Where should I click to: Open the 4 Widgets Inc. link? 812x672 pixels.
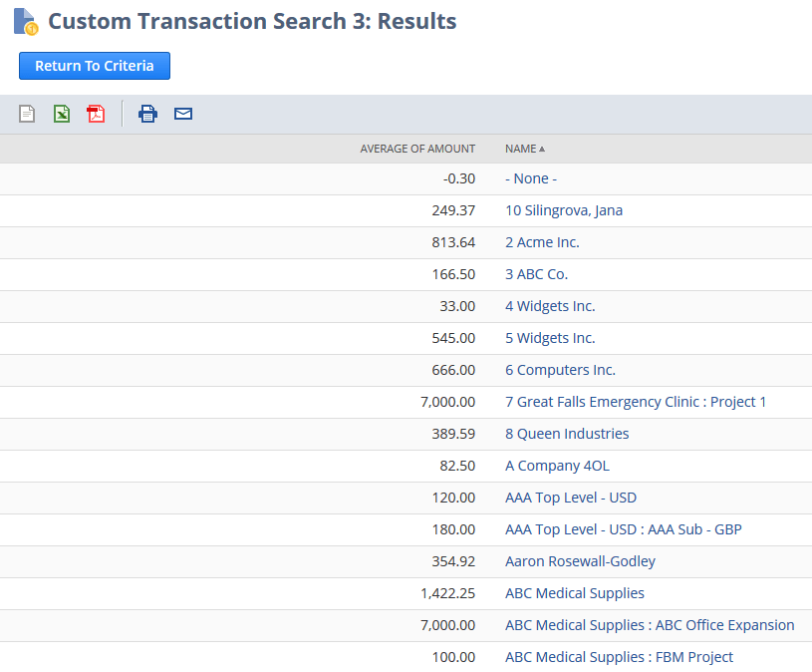tap(550, 306)
